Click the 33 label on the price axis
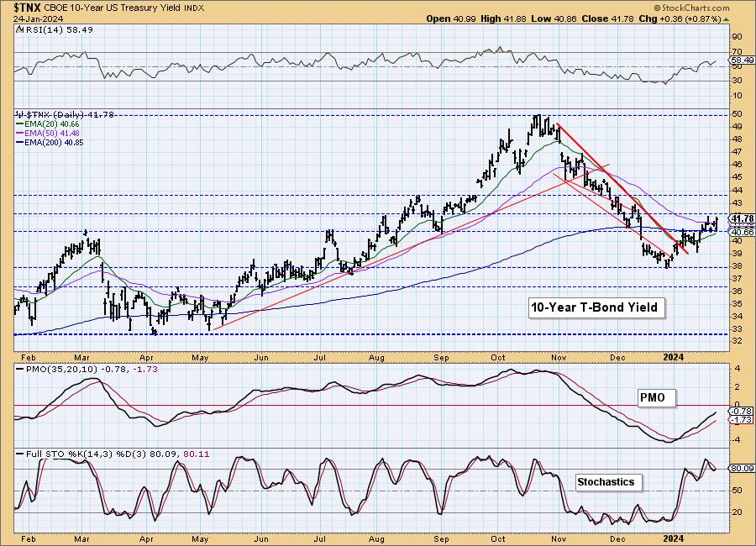This screenshot has height=546, width=756. click(x=737, y=329)
